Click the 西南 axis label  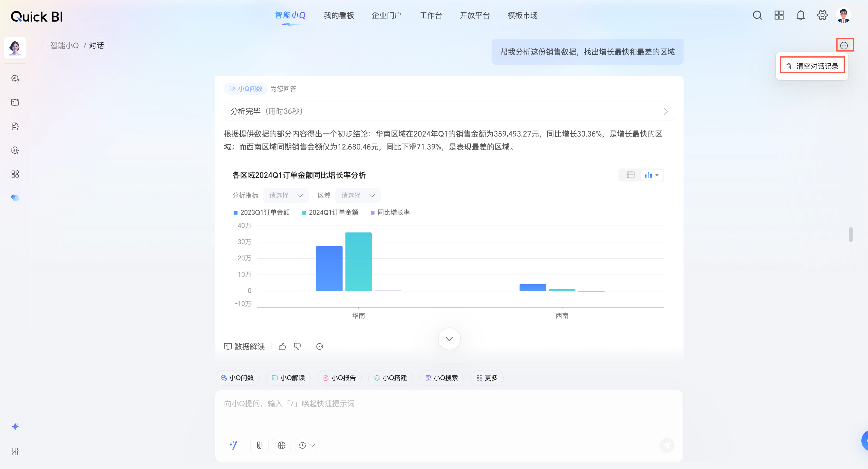(x=562, y=316)
